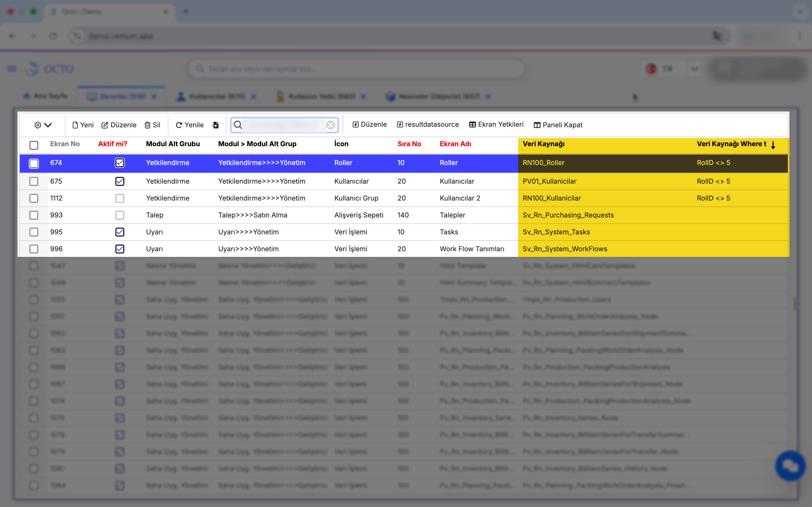The height and width of the screenshot is (507, 812).
Task: Click the Sıra No column header
Action: point(409,144)
